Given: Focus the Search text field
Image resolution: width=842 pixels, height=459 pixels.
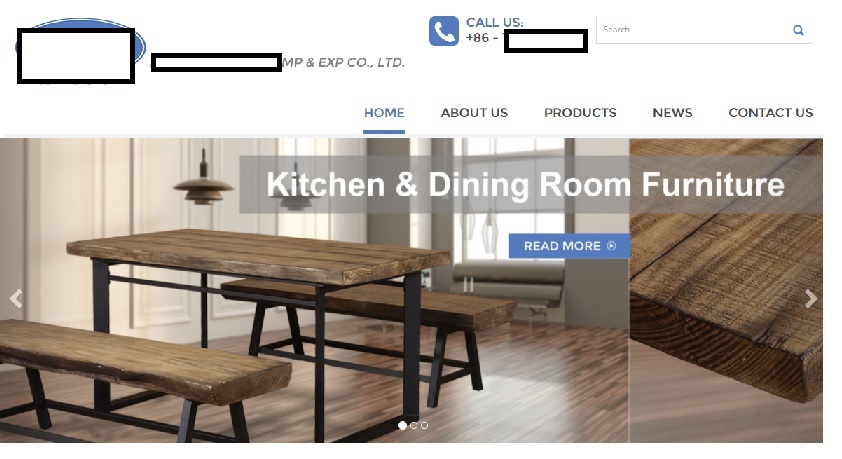Looking at the screenshot, I should 693,30.
